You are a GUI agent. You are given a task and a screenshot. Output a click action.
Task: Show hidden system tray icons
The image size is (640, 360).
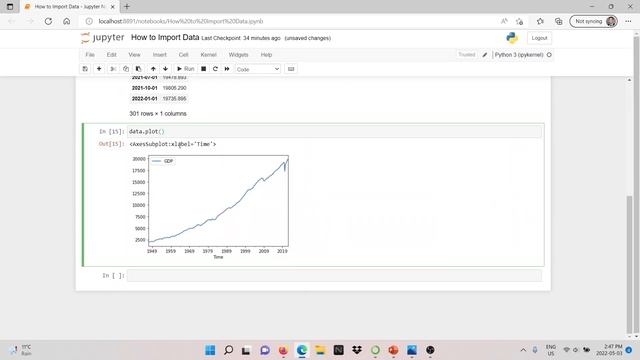click(x=523, y=350)
